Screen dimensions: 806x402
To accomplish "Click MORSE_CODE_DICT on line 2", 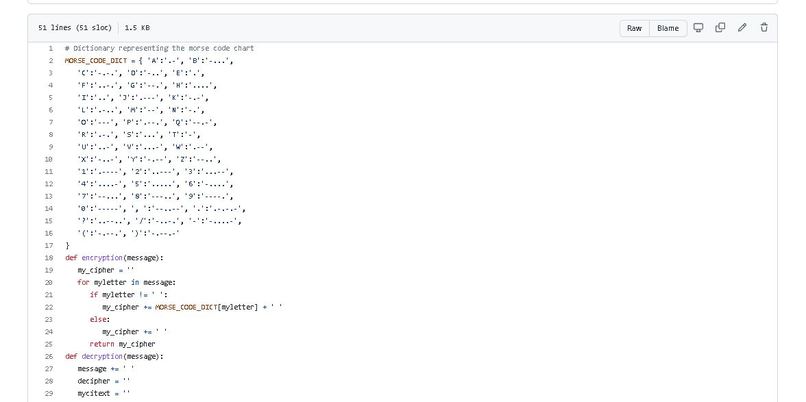I will tap(96, 61).
